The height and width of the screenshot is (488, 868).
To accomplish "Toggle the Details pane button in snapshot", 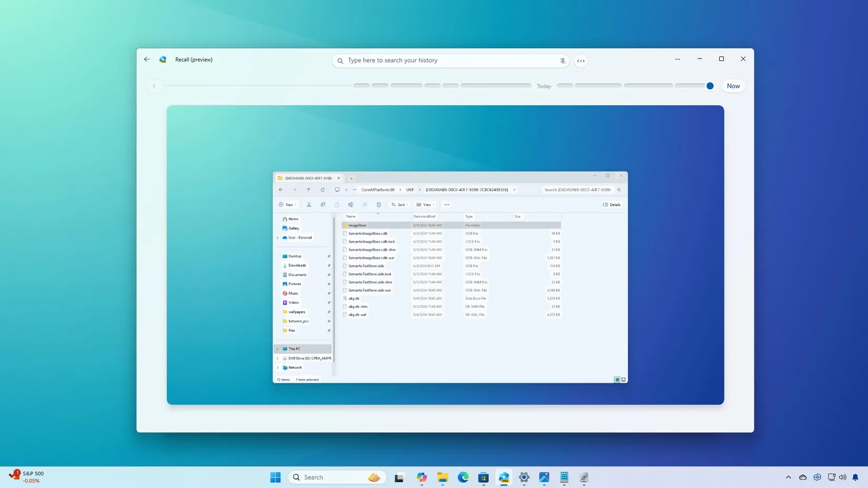I will 612,205.
